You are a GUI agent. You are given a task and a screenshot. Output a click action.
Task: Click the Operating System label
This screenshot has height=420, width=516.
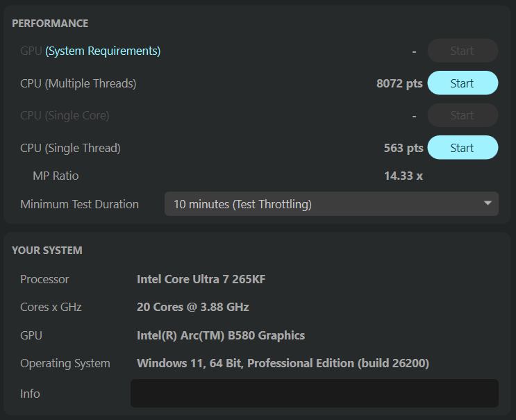(65, 364)
